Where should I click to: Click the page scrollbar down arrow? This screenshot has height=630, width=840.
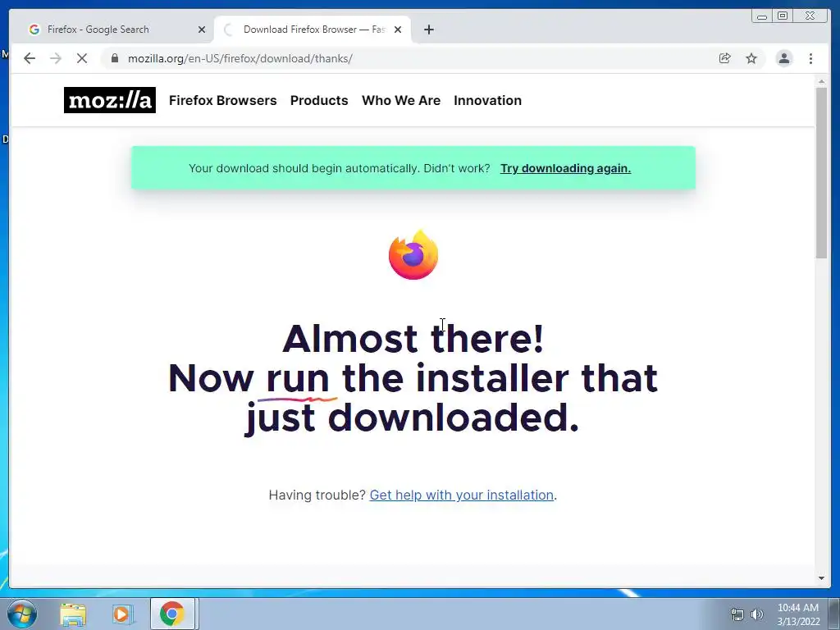[822, 578]
